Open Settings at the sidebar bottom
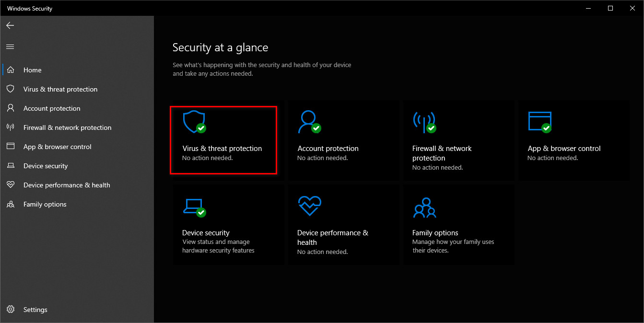Screen dimensions: 644x323 [35, 310]
